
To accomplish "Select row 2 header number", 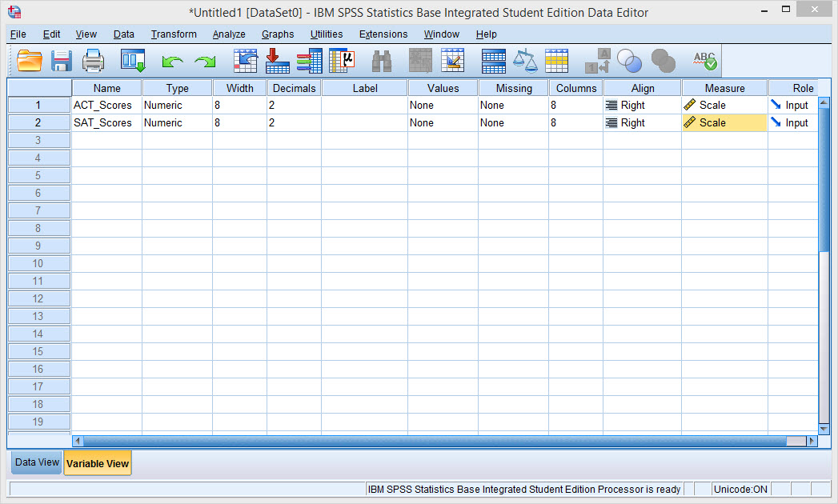I will (x=38, y=122).
